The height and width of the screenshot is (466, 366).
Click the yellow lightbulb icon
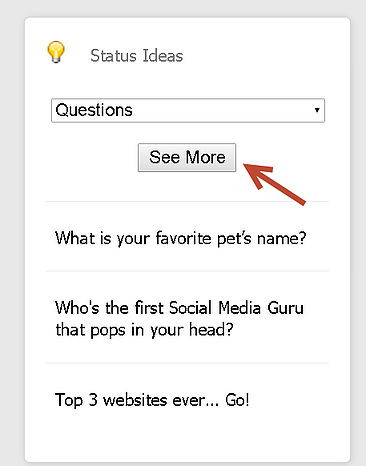click(56, 52)
